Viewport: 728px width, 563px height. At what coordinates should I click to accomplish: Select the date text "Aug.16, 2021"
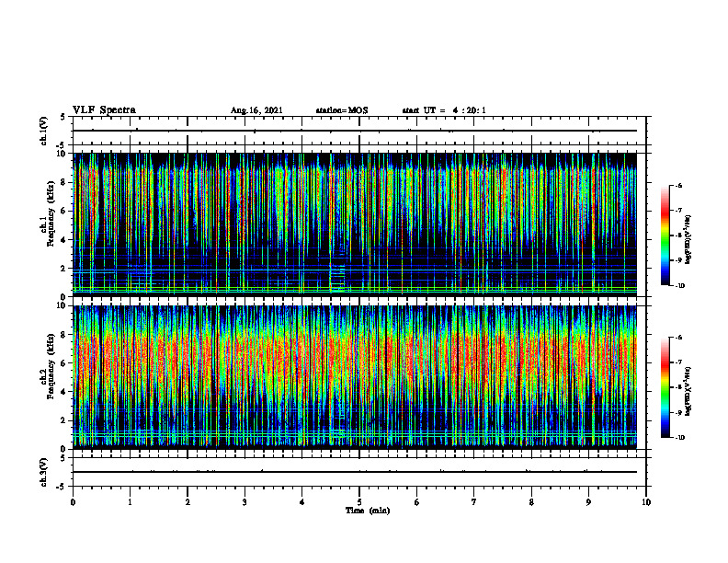(x=256, y=110)
